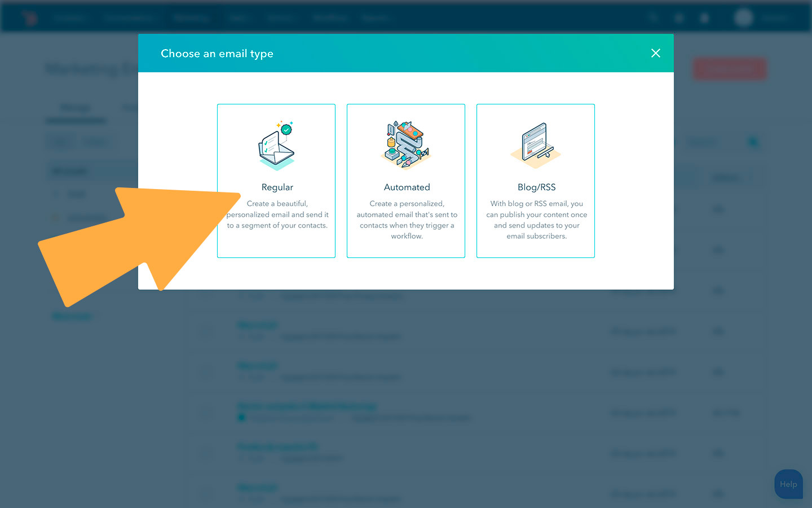
Task: Open the Help chat widget
Action: [788, 484]
